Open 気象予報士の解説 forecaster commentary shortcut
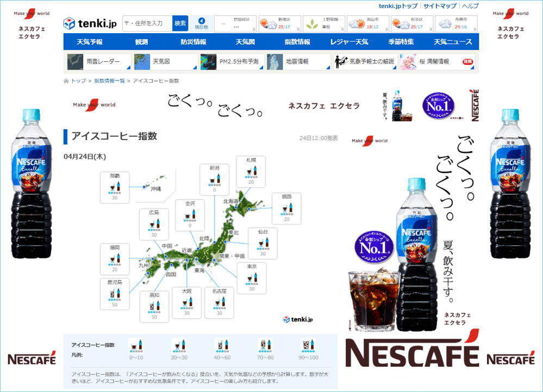 point(365,61)
